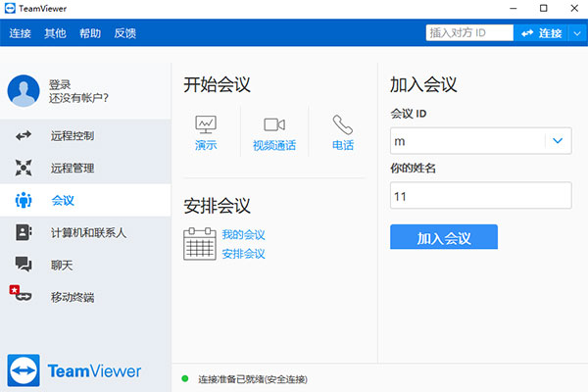
Task: Focus the 你的姓名 input field
Action: 481,195
